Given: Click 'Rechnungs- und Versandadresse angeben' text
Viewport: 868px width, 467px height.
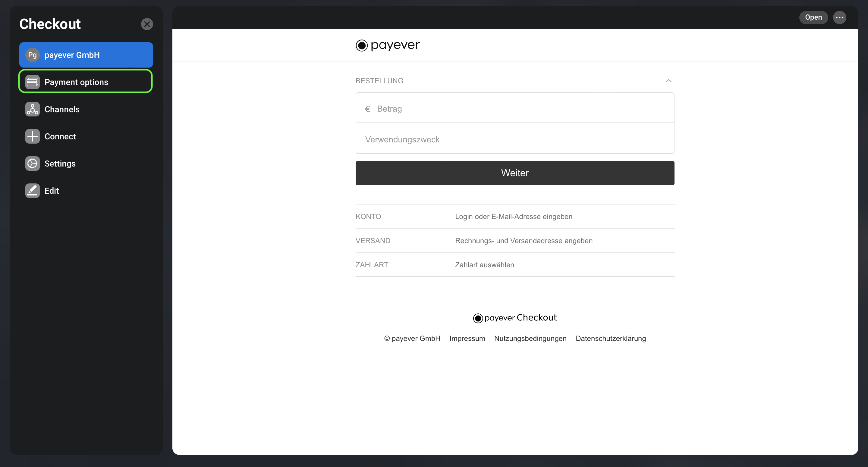Looking at the screenshot, I should point(524,241).
